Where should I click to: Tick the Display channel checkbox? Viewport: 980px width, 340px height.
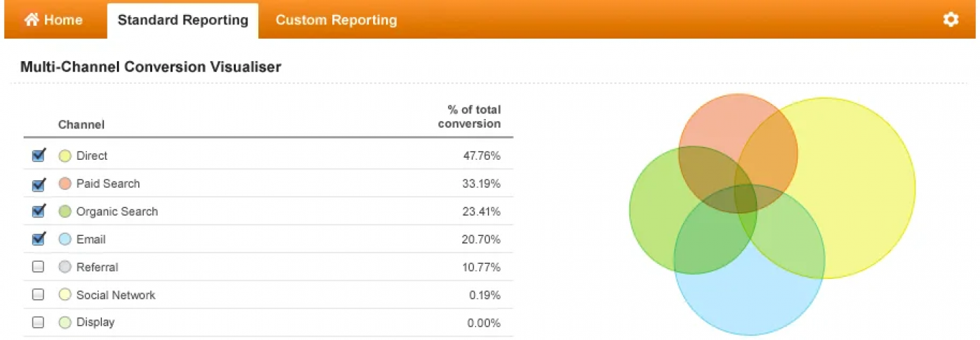[39, 322]
